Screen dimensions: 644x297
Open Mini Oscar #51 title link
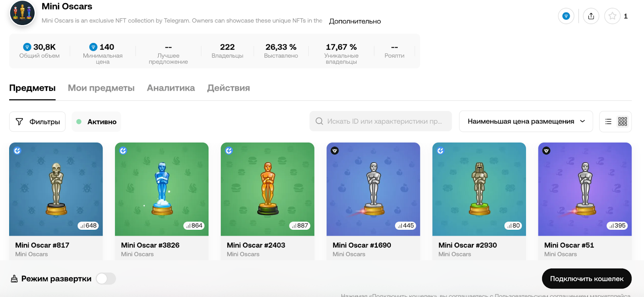(569, 245)
